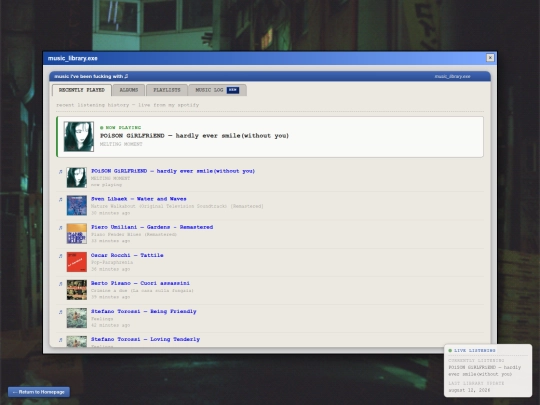Image resolution: width=540 pixels, height=405 pixels.
Task: Click the 33 minutes ago timestamp
Action: coord(111,241)
